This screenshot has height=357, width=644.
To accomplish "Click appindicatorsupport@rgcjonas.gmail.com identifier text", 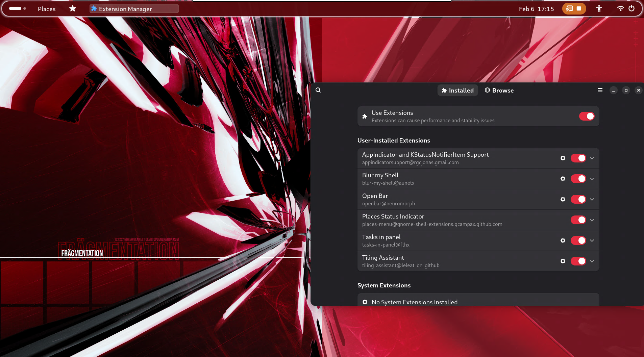I will (x=411, y=162).
